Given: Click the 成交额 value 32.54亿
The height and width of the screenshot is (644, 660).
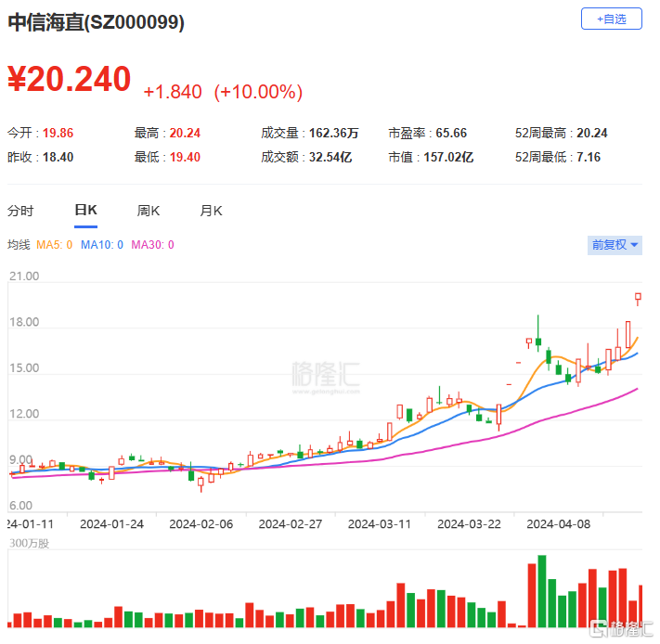Looking at the screenshot, I should [330, 158].
